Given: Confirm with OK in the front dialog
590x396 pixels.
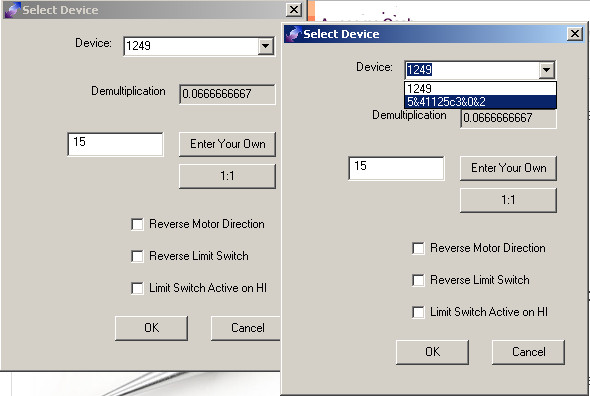Looking at the screenshot, I should pyautogui.click(x=432, y=352).
